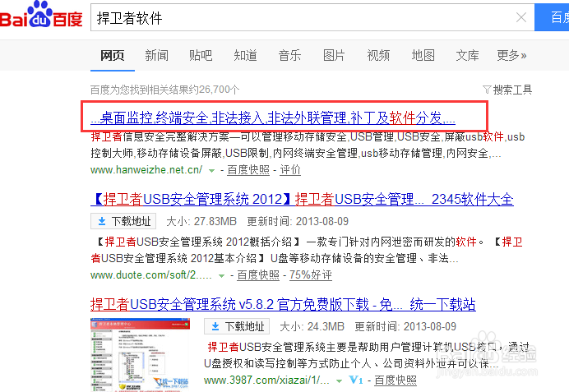Open the 文库 tab

(x=467, y=56)
